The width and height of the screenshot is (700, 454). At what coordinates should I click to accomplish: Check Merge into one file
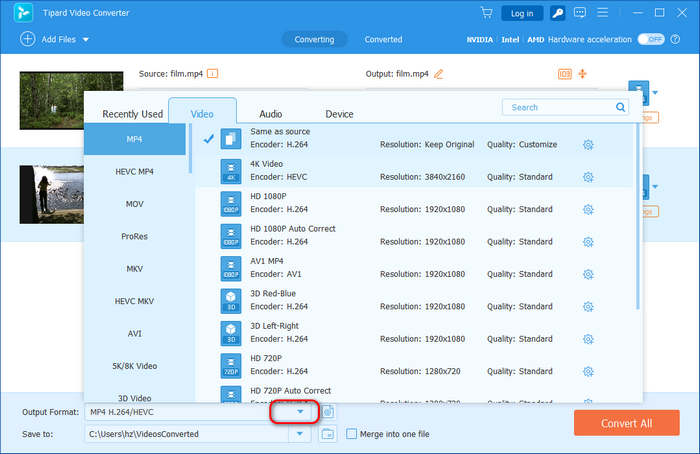click(351, 434)
